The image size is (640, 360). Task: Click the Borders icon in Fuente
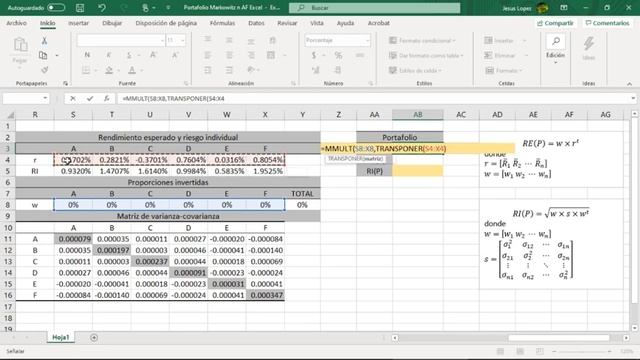pyautogui.click(x=86, y=70)
